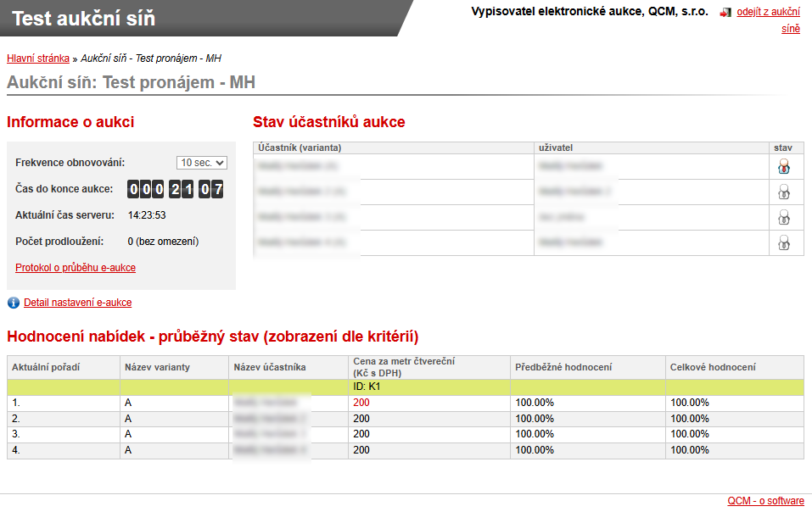Click the Cena za metr čtvereční header

(404, 367)
